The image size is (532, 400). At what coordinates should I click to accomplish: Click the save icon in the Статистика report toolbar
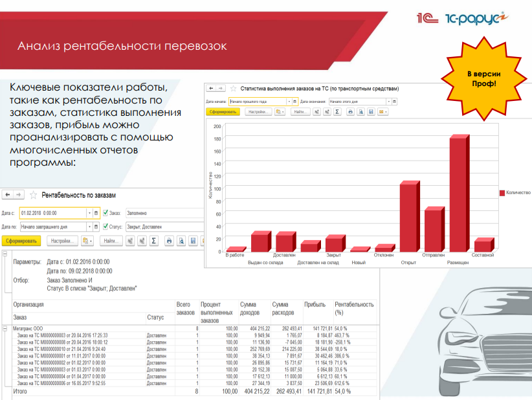click(371, 111)
